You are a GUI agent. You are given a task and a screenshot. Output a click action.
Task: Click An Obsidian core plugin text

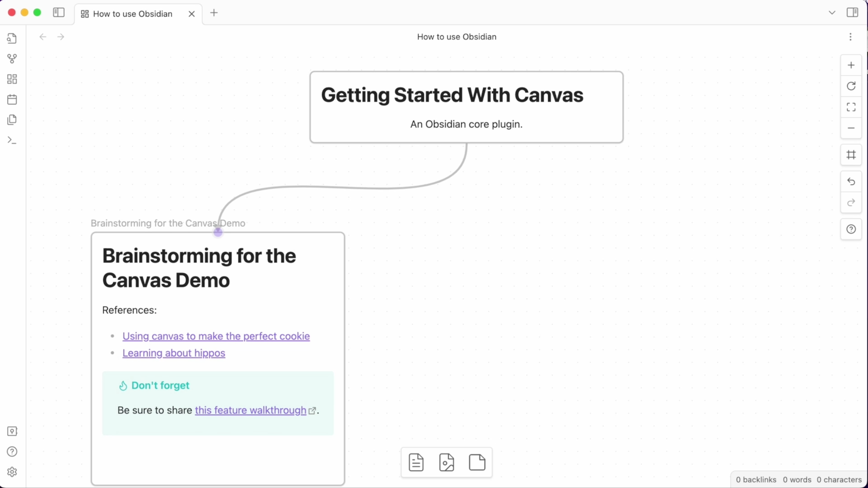[x=466, y=124]
